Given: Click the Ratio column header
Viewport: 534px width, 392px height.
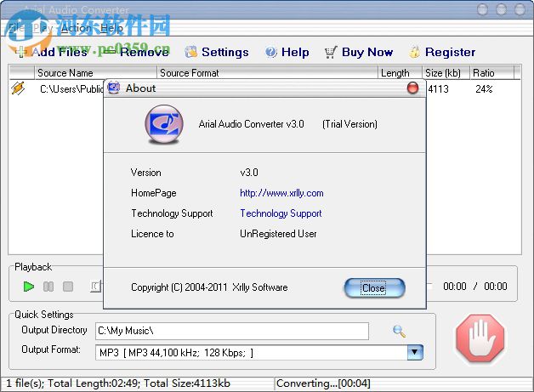Looking at the screenshot, I should tap(491, 73).
